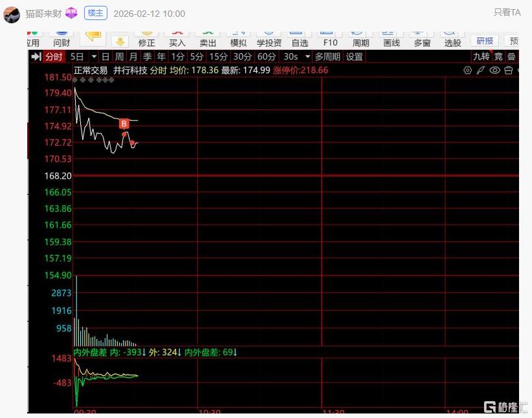Select the 5分 five-minute period
This screenshot has height=418, width=532.
click(x=197, y=57)
